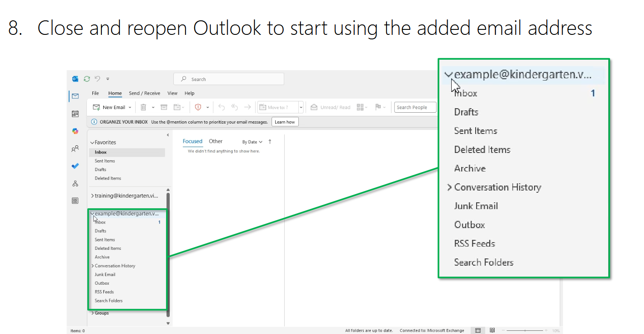Switch to Normal view in the status bar

[478, 330]
